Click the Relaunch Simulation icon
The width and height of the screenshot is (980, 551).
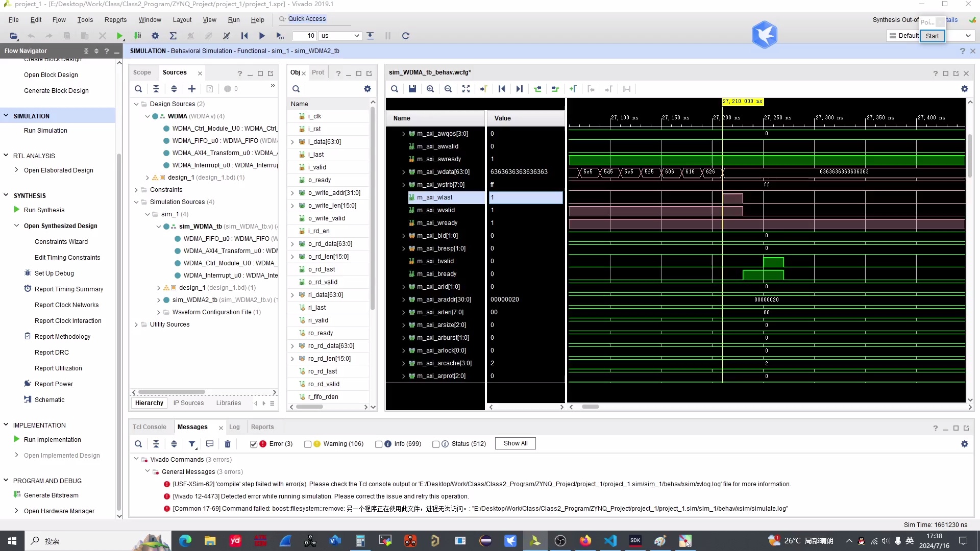406,36
